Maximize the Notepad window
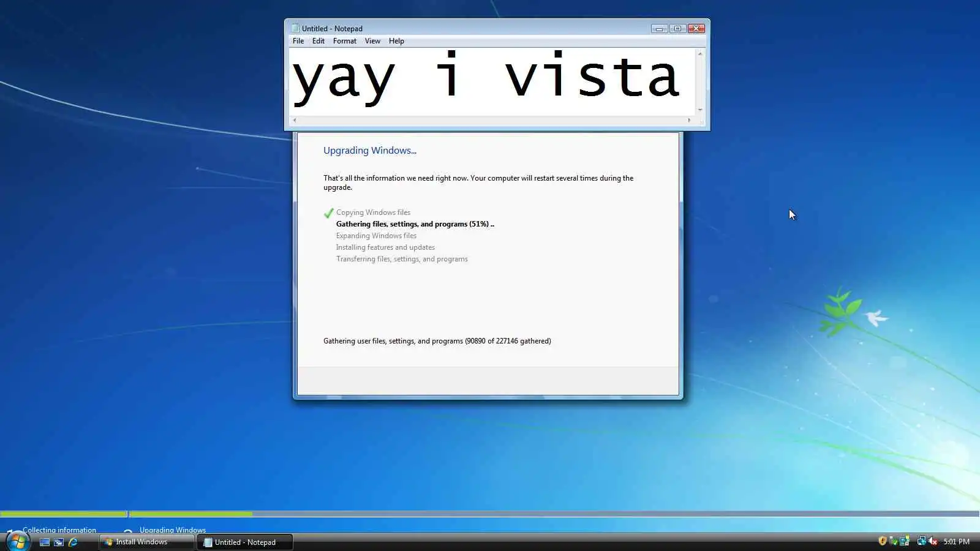 677,28
